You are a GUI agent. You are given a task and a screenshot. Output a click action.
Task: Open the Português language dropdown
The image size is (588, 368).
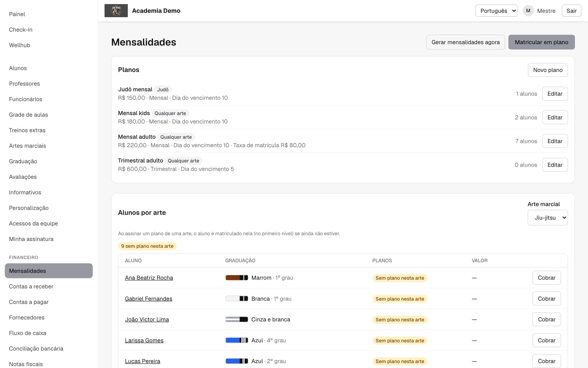(496, 11)
